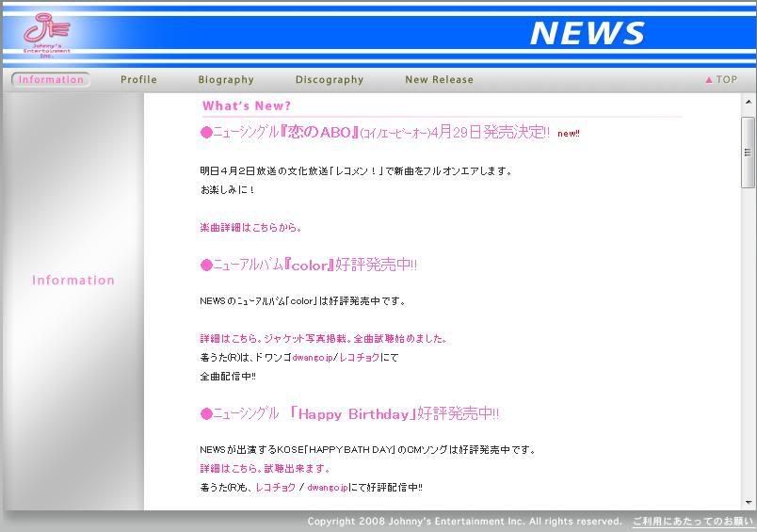This screenshot has width=757, height=532.
Task: Jump to page TOP via triangle link
Action: [721, 80]
